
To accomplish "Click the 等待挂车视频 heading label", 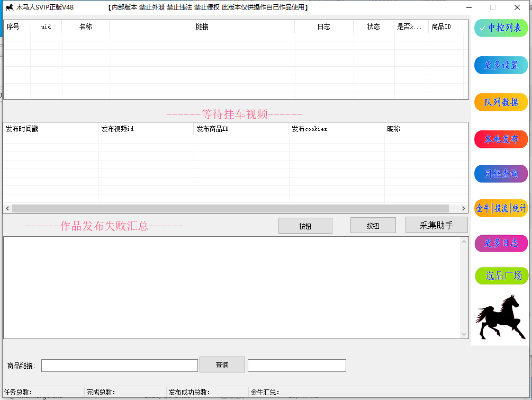I will (x=234, y=114).
